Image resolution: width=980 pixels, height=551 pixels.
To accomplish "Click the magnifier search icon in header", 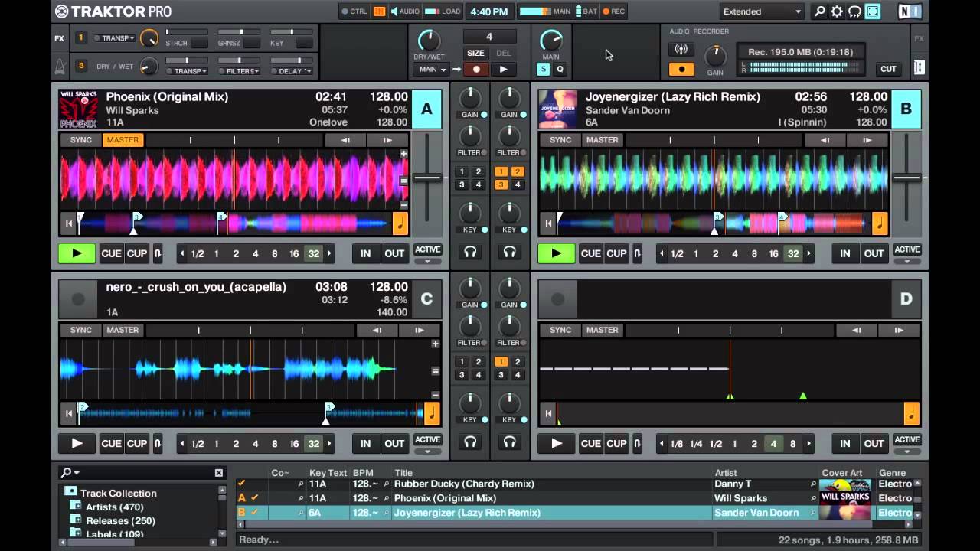I will point(820,11).
